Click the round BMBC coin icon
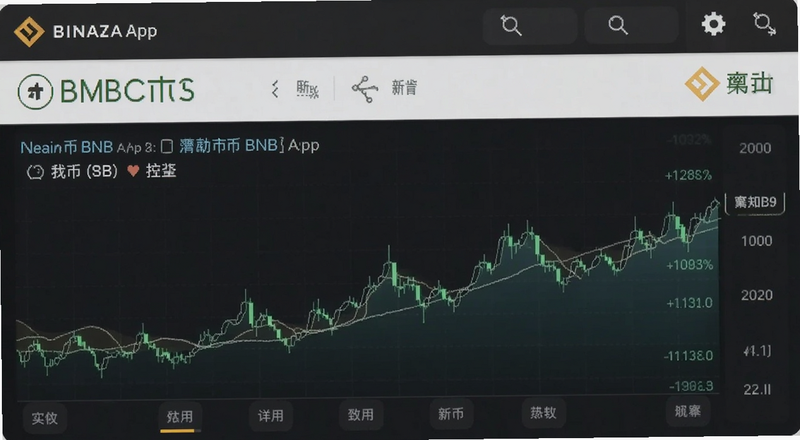Image resolution: width=800 pixels, height=440 pixels. coord(35,92)
